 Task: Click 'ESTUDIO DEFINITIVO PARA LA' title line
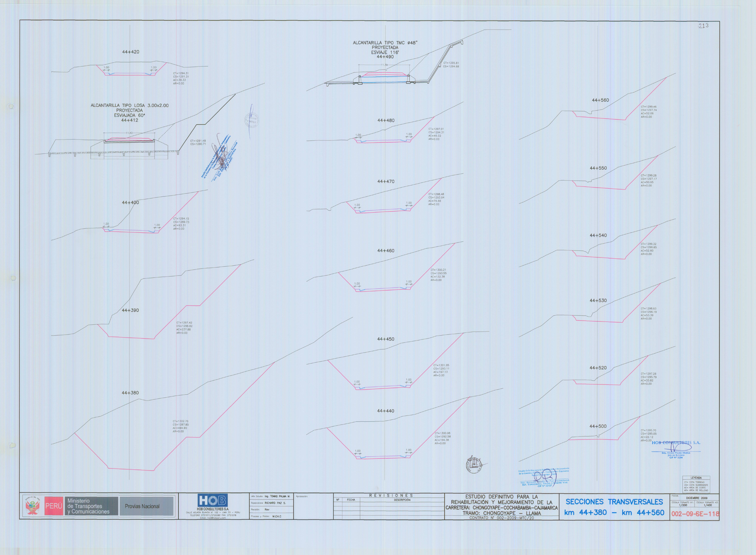click(x=502, y=497)
